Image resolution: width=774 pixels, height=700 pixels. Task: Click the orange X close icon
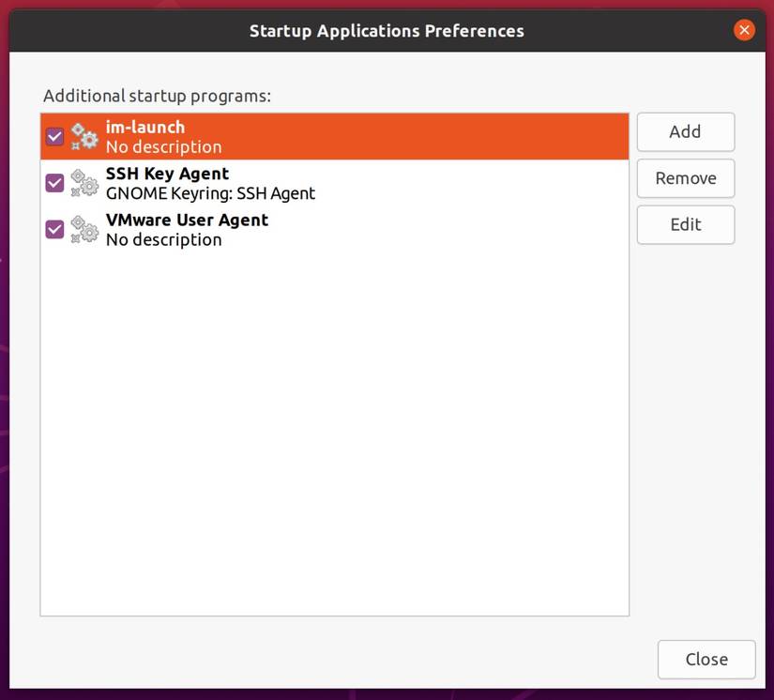coord(744,29)
